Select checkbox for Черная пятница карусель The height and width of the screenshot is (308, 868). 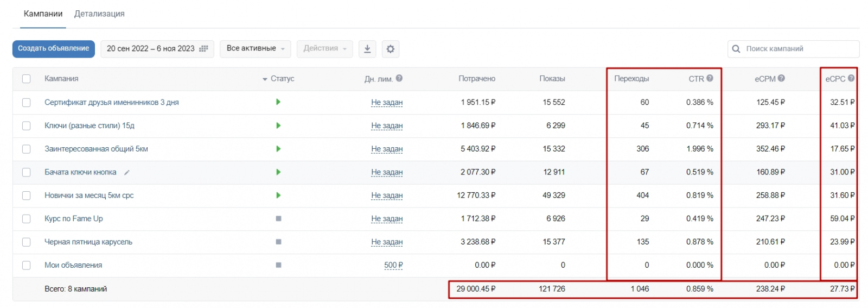pos(26,242)
